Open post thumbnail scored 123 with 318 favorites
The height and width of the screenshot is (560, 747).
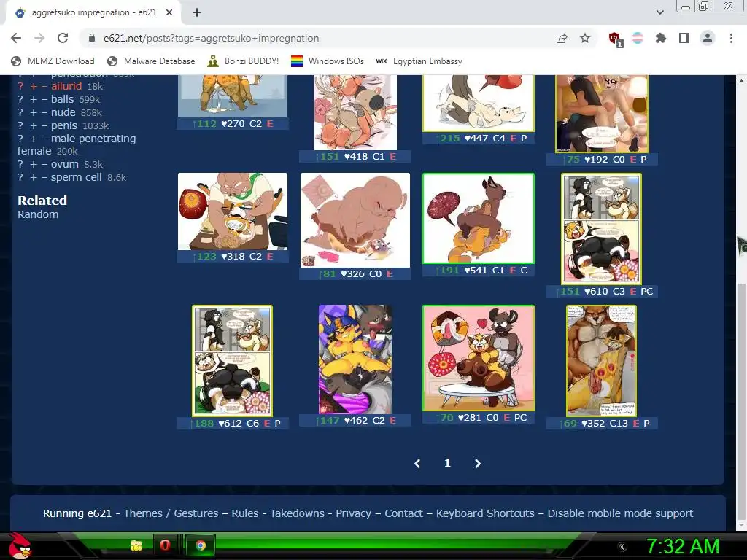coord(233,211)
